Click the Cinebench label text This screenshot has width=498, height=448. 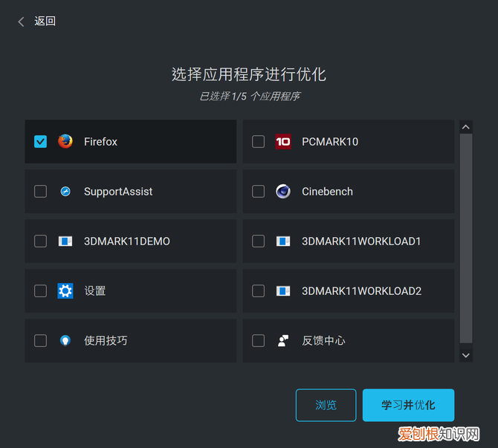tap(328, 192)
